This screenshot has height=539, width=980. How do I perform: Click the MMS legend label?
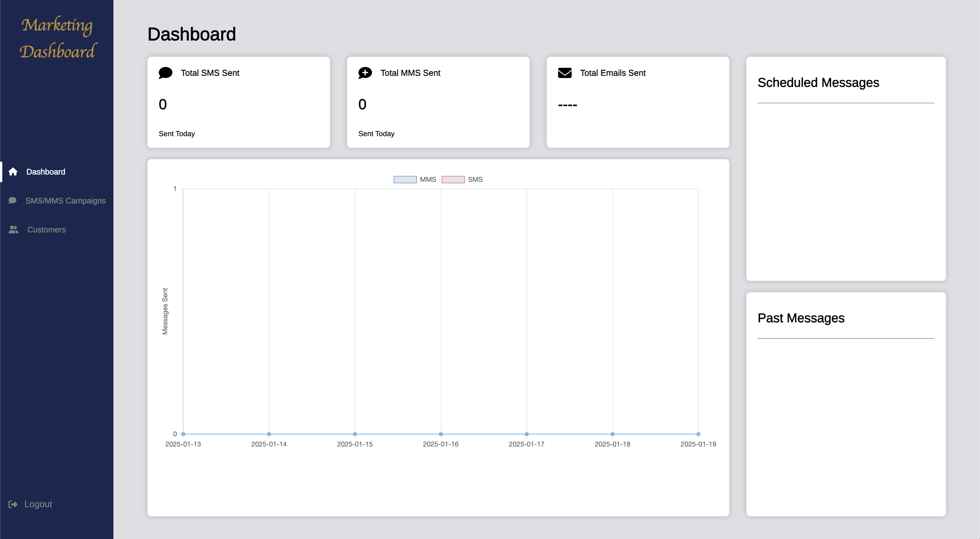(x=428, y=179)
